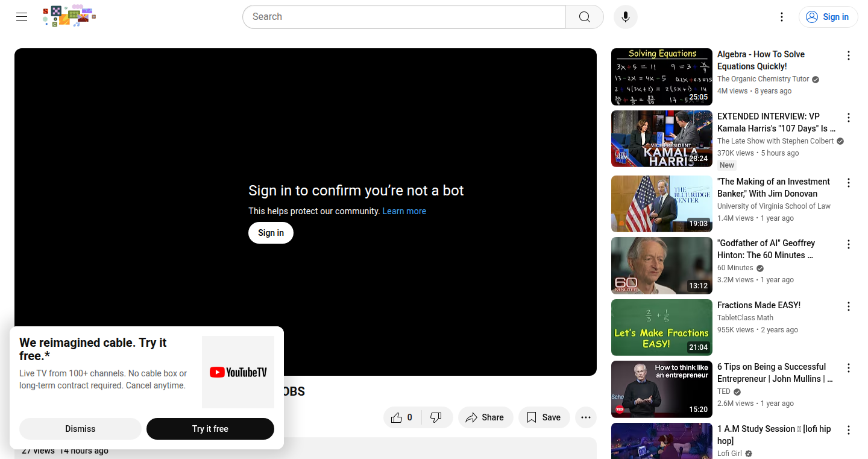Open title '1 A.M Study Session lofi hip hop'
This screenshot has width=868, height=459.
click(774, 435)
